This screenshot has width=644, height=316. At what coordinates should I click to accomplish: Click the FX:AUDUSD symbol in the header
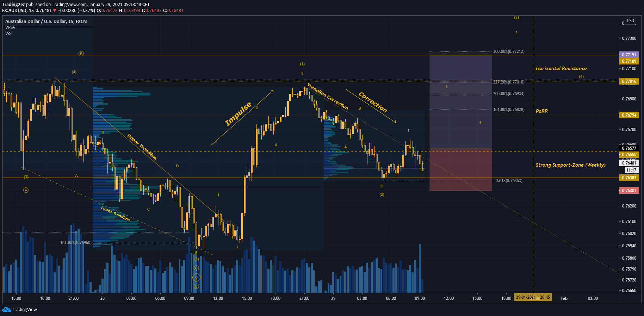pyautogui.click(x=14, y=10)
